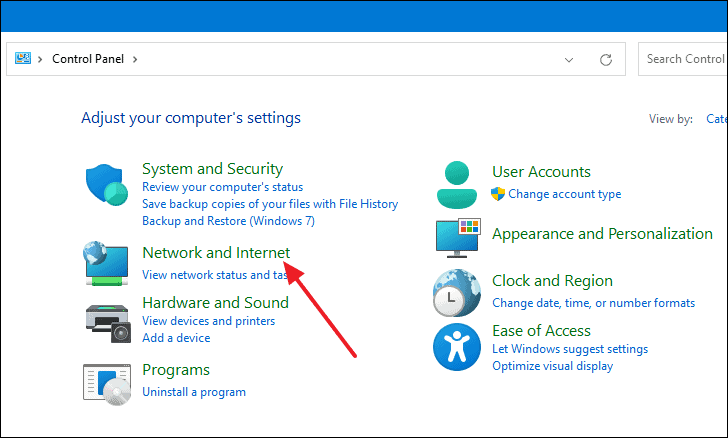The height and width of the screenshot is (438, 728).
Task: Open the address bar history dropdown
Action: pyautogui.click(x=569, y=59)
